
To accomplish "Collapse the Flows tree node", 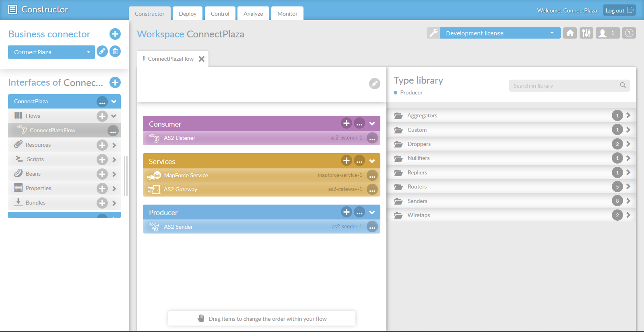I will tap(114, 116).
